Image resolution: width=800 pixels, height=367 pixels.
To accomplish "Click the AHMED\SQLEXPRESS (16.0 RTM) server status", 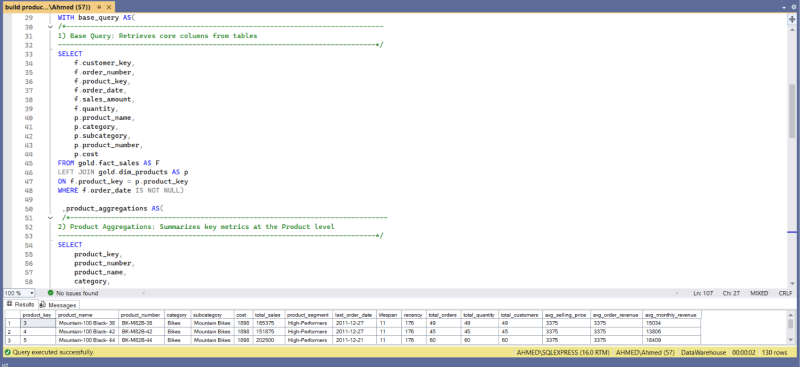I will 563,352.
